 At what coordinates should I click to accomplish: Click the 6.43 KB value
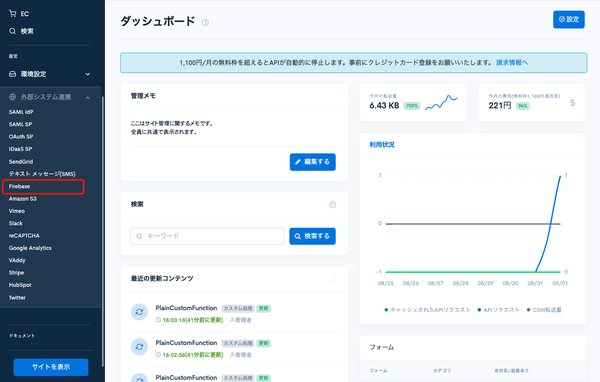[384, 106]
